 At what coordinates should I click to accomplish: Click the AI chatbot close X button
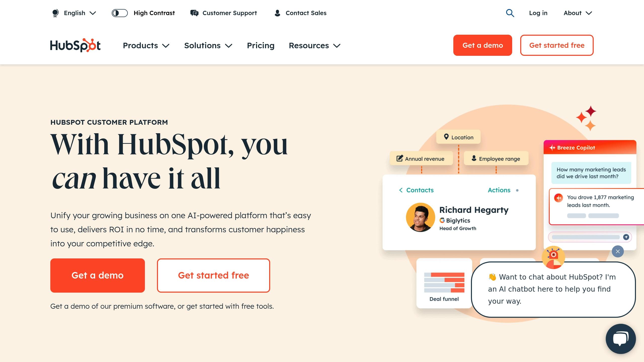pos(618,251)
